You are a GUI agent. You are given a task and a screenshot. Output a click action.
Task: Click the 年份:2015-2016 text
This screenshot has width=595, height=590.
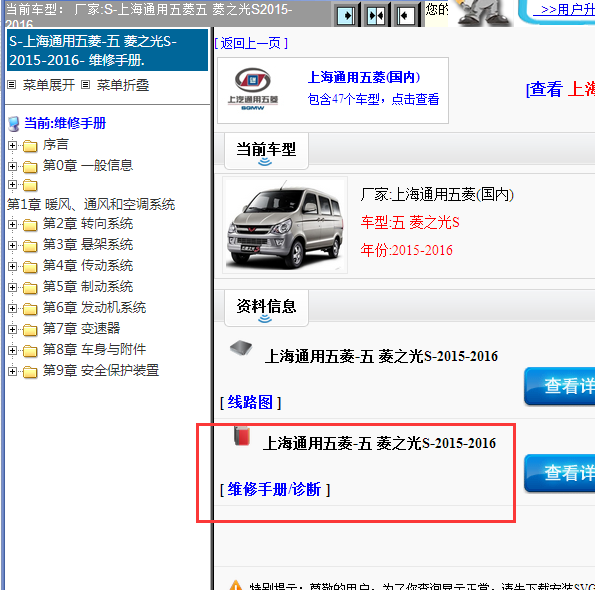pyautogui.click(x=406, y=250)
